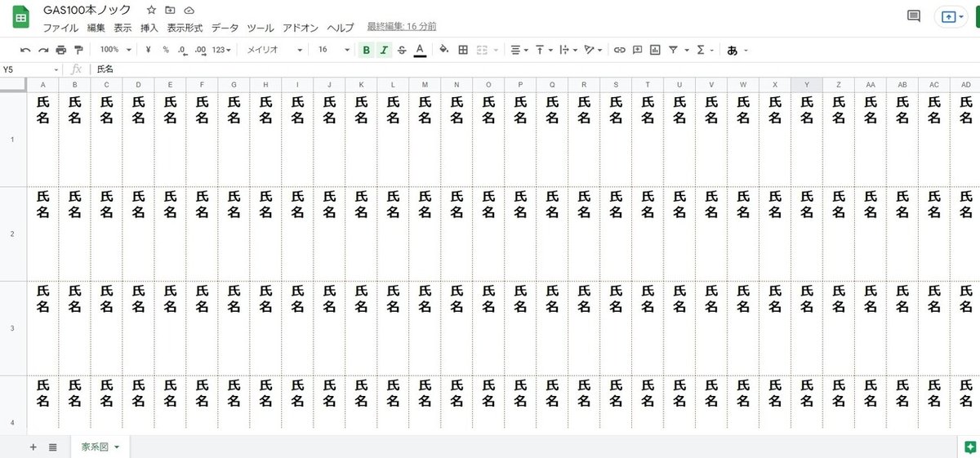Image resolution: width=980 pixels, height=458 pixels.
Task: Open the 挿入 menu
Action: point(149,28)
